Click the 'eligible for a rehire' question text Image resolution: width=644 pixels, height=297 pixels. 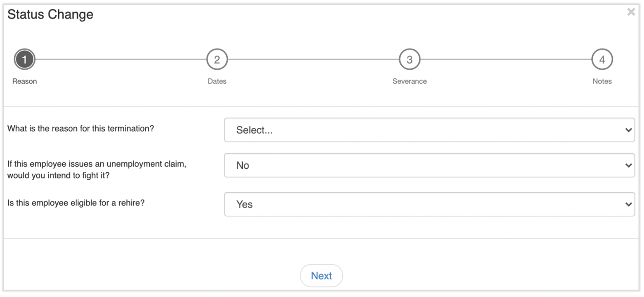coord(76,203)
